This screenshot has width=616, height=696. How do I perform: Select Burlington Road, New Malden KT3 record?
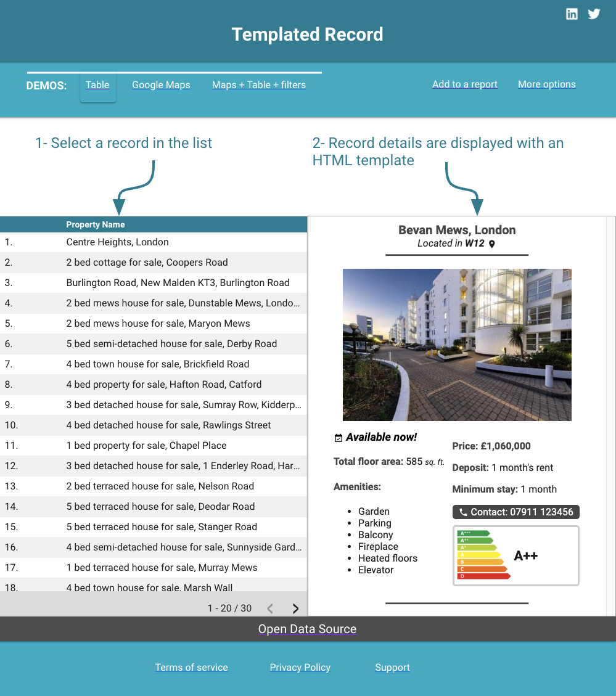154,283
